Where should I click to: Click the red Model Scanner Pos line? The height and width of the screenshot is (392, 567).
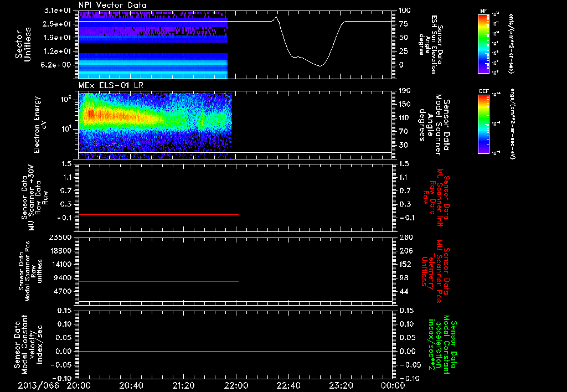click(158, 281)
